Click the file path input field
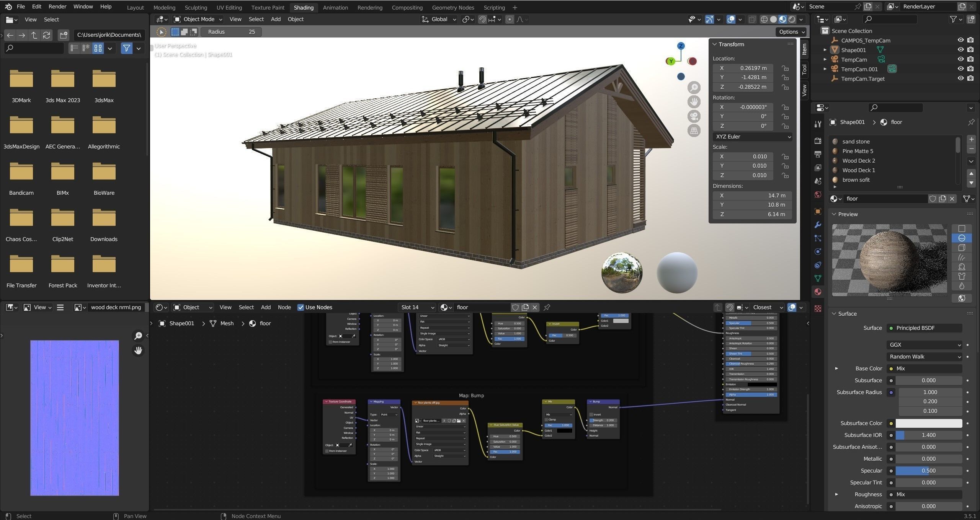Image resolution: width=980 pixels, height=520 pixels. click(109, 35)
